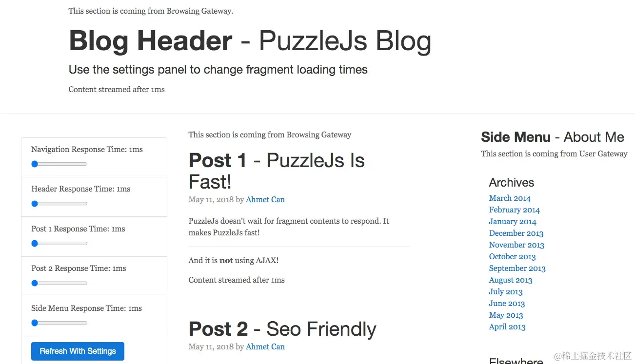635x364 pixels.
Task: Open Ahmet Can author link under Post 2
Action: [x=265, y=347]
